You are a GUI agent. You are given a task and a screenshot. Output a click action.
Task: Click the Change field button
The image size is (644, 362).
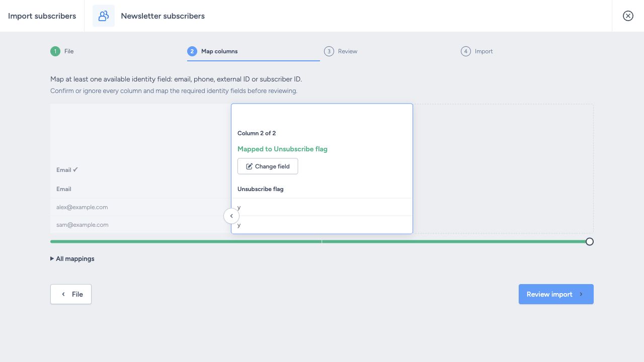point(268,166)
